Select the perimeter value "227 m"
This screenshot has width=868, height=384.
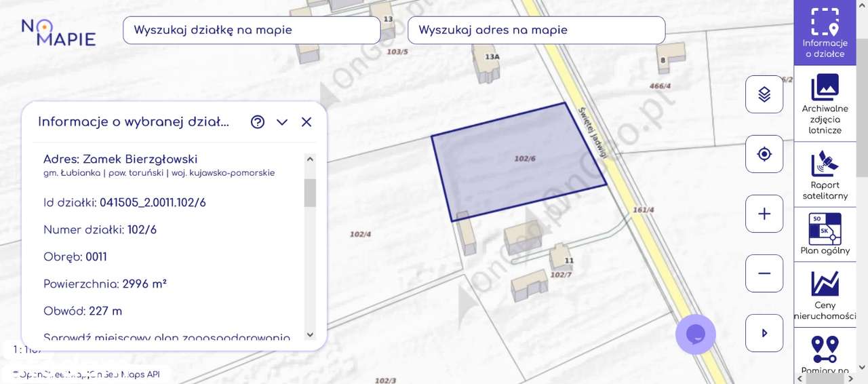click(105, 311)
